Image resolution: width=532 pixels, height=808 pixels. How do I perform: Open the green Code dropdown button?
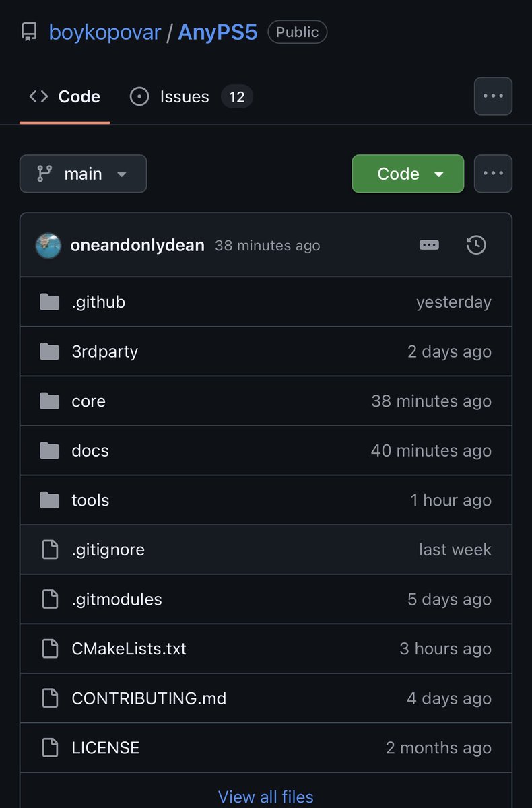pos(408,174)
